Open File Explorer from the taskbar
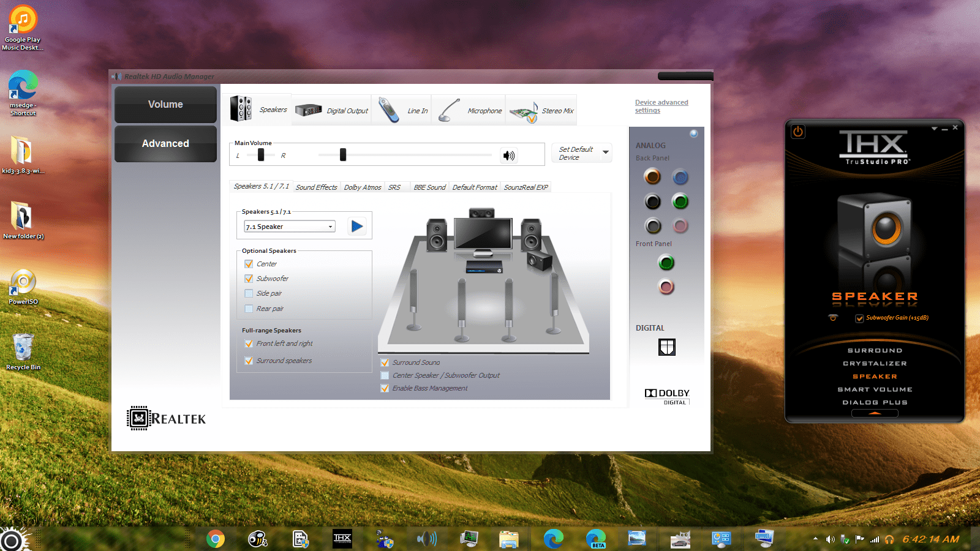The image size is (980, 551). pyautogui.click(x=509, y=539)
